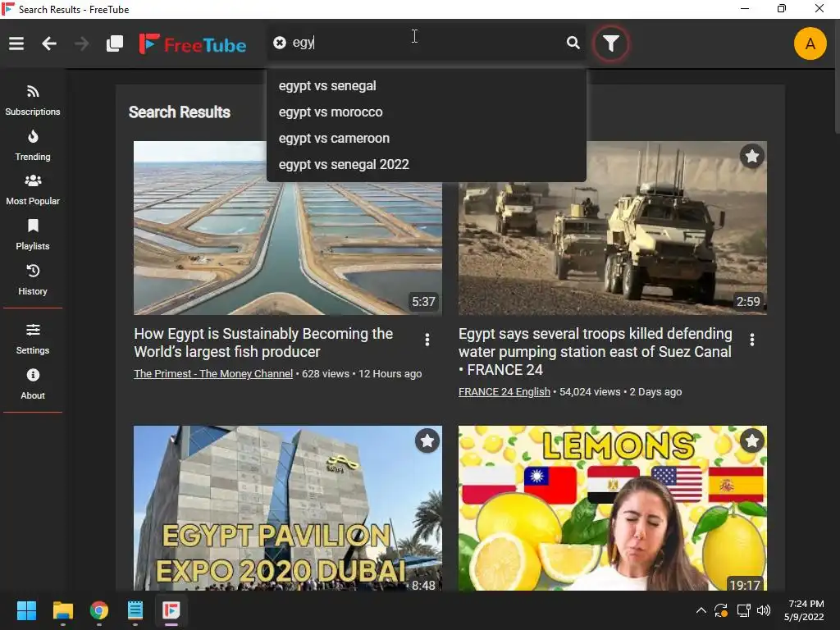
Task: Favorite the Lemons video with the star
Action: [752, 441]
